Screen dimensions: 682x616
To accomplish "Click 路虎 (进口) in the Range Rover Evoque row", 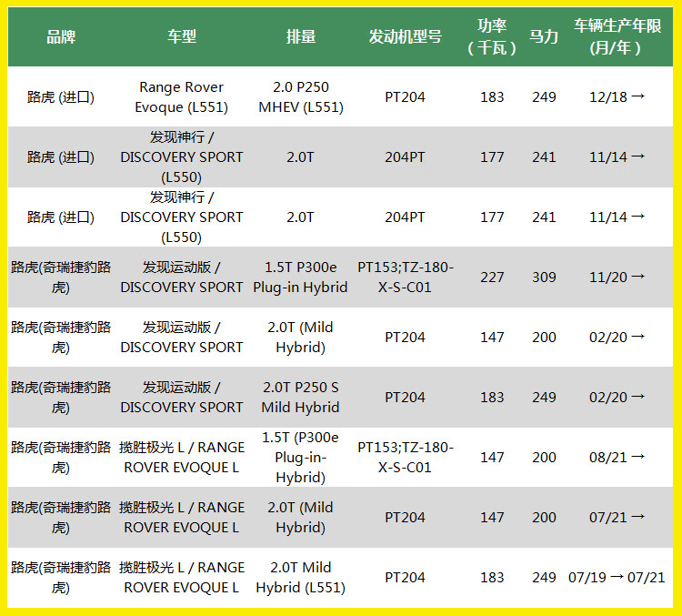I will [61, 97].
